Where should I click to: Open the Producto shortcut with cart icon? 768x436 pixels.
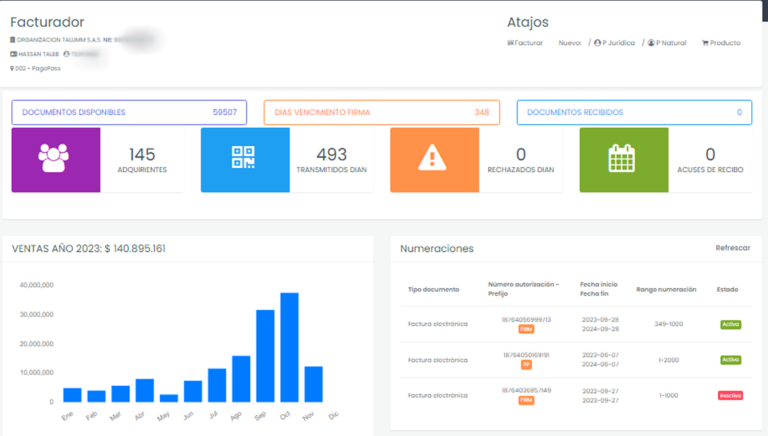(721, 43)
